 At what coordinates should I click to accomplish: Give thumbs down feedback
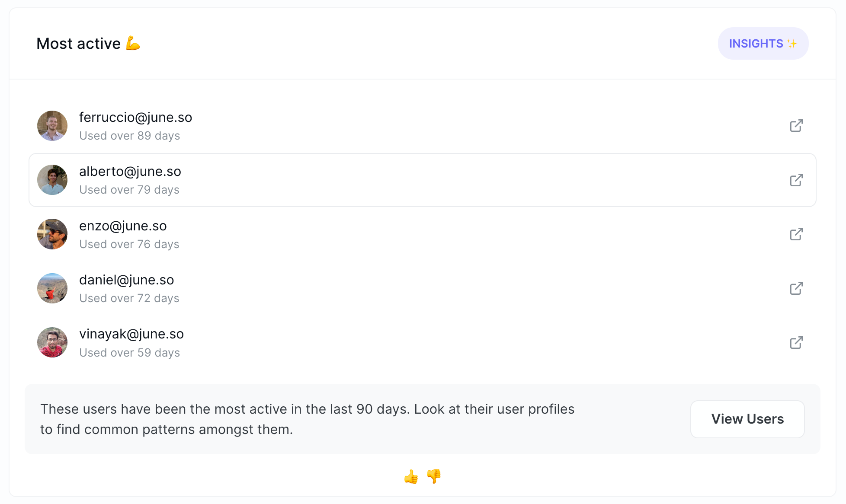[x=434, y=477]
